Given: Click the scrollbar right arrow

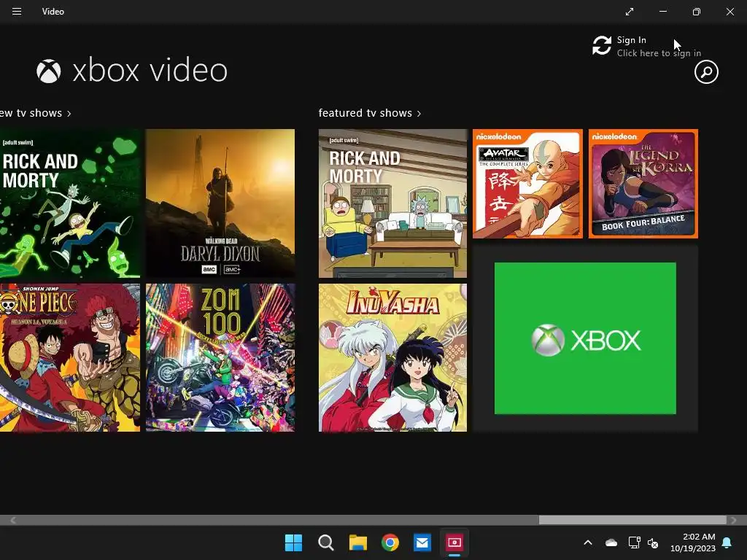Looking at the screenshot, I should (734, 520).
